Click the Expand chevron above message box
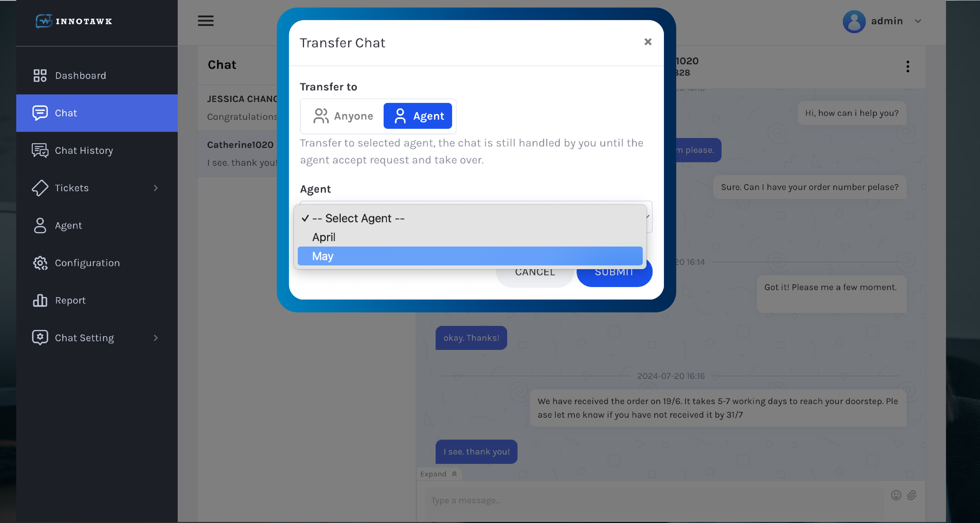The width and height of the screenshot is (980, 523). coord(454,474)
